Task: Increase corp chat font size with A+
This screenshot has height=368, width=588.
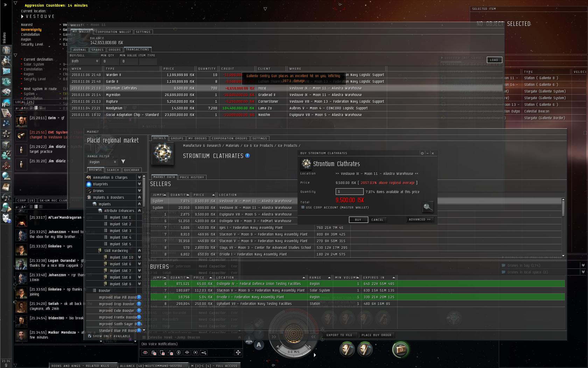Action: [x=24, y=207]
